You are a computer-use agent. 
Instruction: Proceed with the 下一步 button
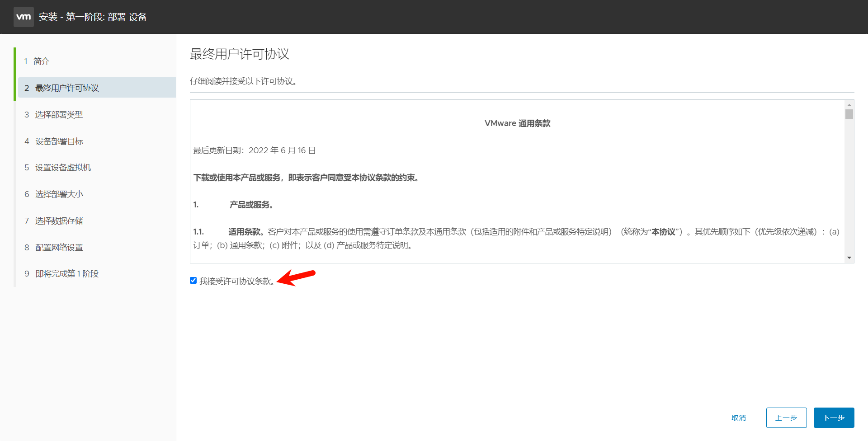click(834, 418)
